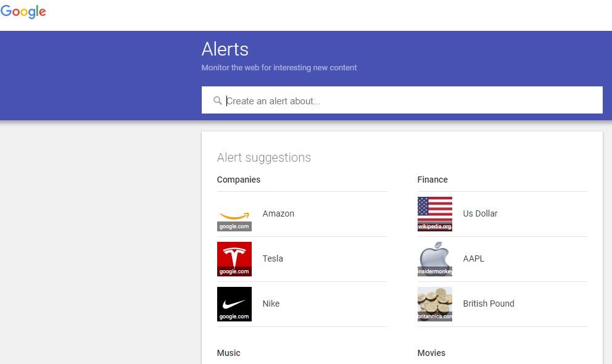Click the British Pound suggestion label

pos(489,304)
